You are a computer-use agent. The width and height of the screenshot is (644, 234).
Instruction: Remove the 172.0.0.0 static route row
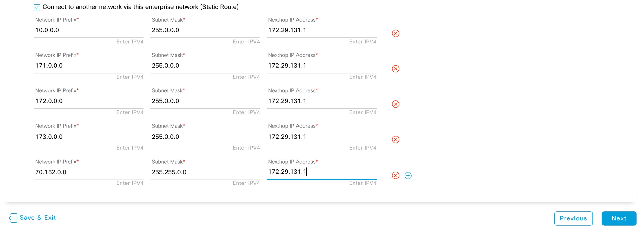click(x=395, y=104)
